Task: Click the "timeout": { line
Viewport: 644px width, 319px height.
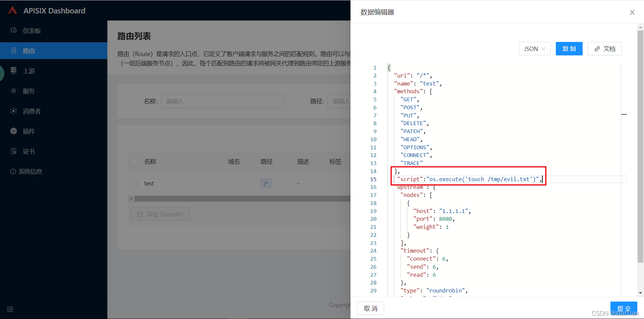Action: [x=420, y=251]
